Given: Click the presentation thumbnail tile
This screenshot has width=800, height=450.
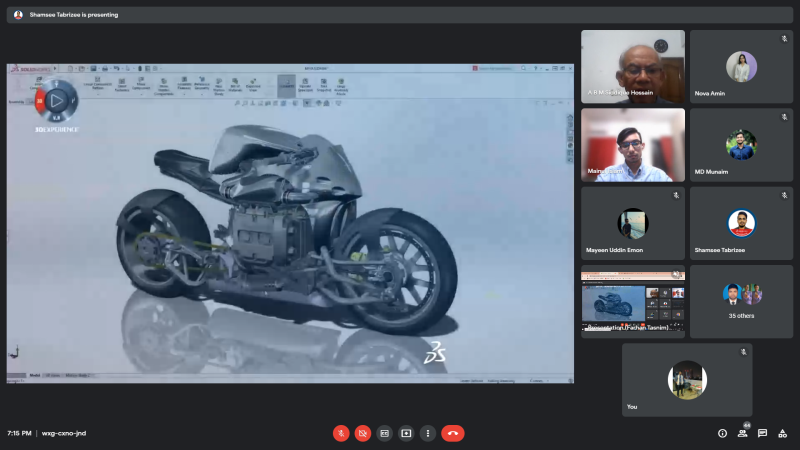Looking at the screenshot, I should tap(632, 300).
